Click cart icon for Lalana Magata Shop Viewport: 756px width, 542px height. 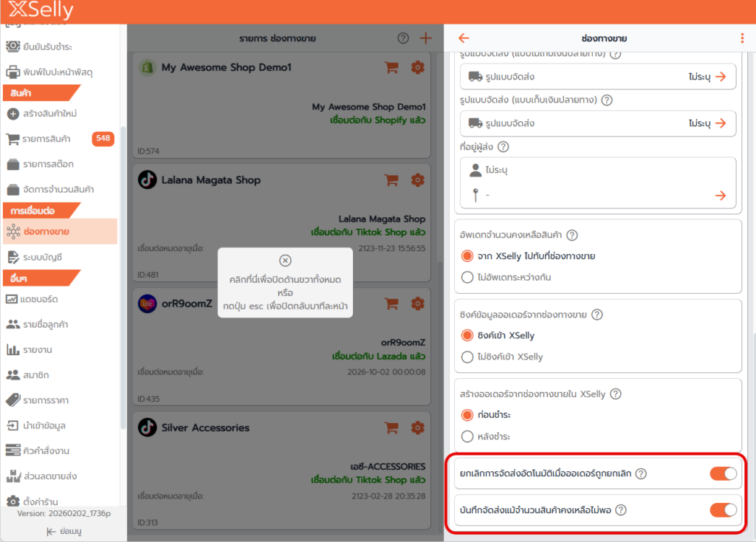[391, 179]
